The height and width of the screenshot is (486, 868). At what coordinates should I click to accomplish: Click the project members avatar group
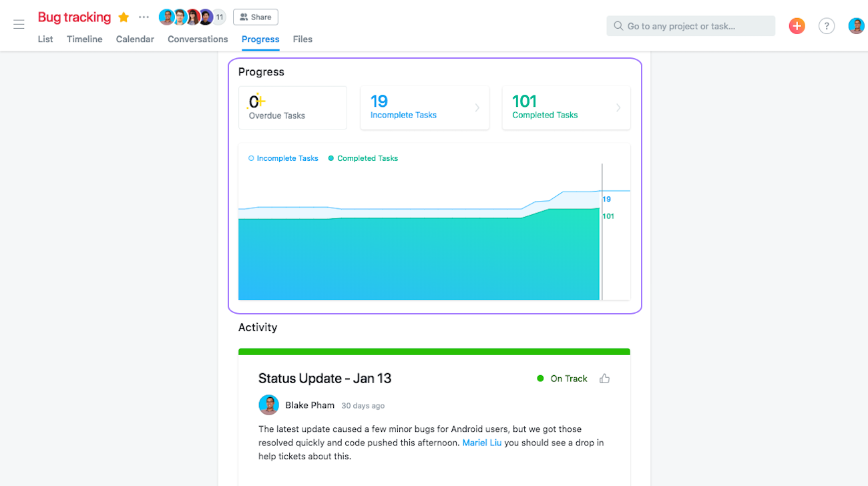[x=192, y=17]
